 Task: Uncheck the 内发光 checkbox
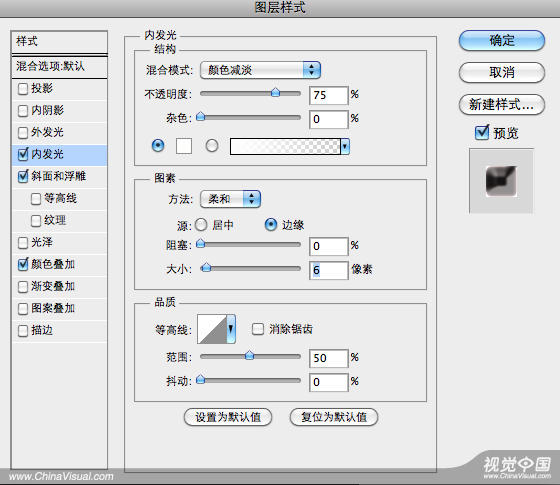click(x=23, y=154)
